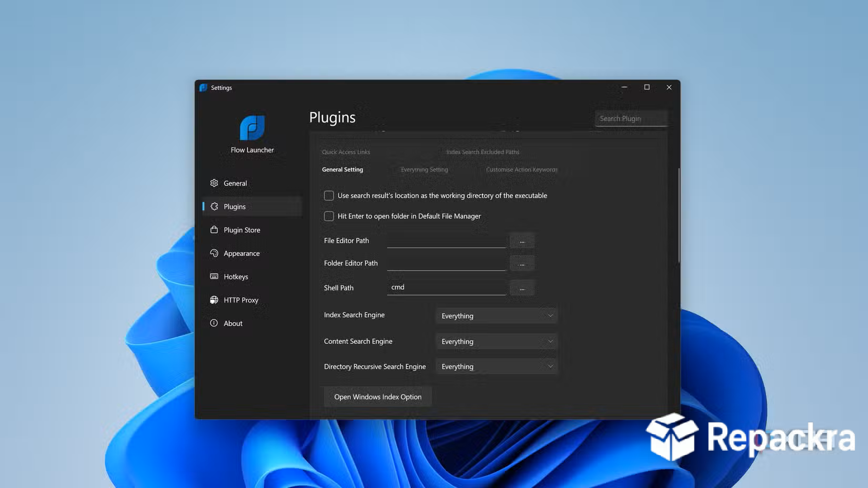868x488 pixels.
Task: Open the Customise Action Keywords tab
Action: coord(522,169)
